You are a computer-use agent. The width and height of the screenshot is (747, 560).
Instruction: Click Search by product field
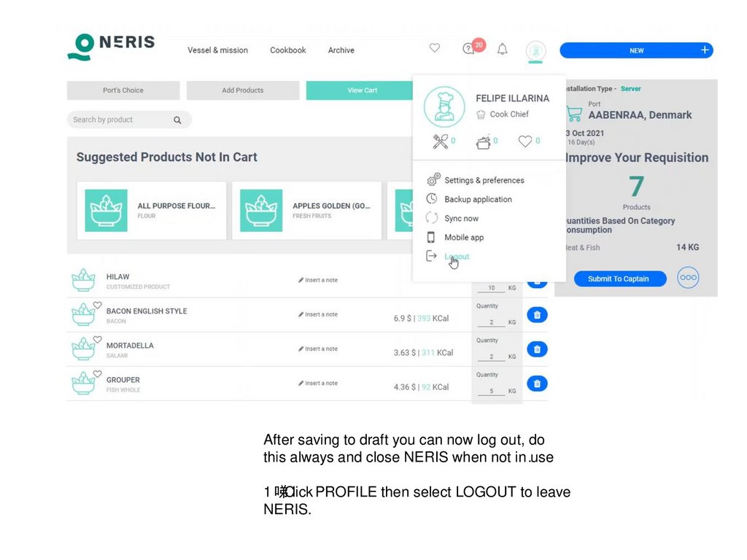129,120
